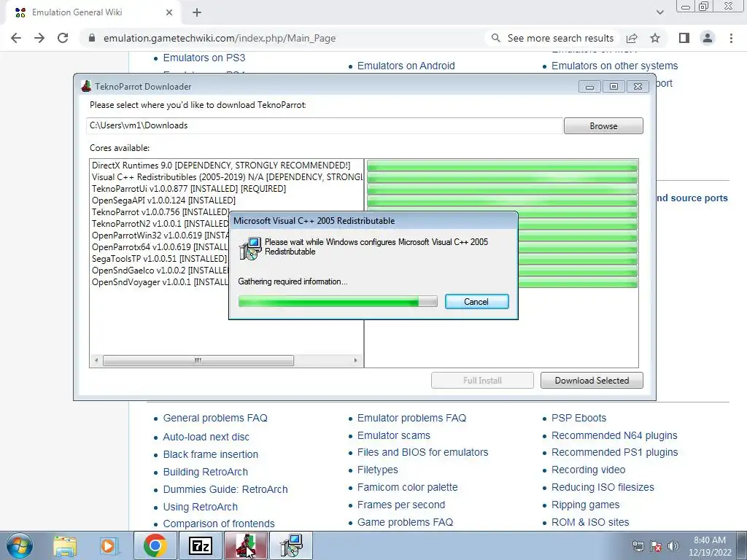
Task: Switch to TeknoParrot in taskbar
Action: [246, 545]
